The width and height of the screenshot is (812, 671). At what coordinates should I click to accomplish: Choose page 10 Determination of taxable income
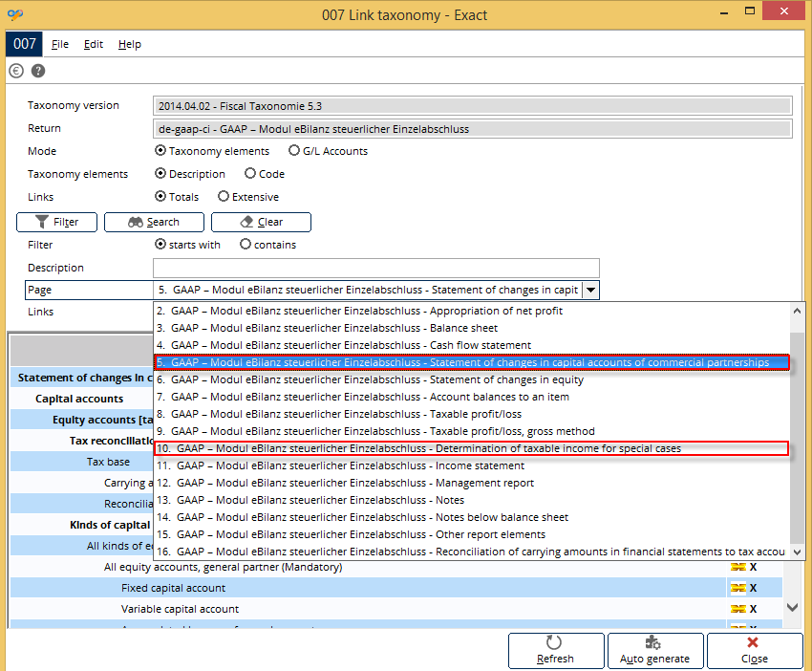click(472, 448)
